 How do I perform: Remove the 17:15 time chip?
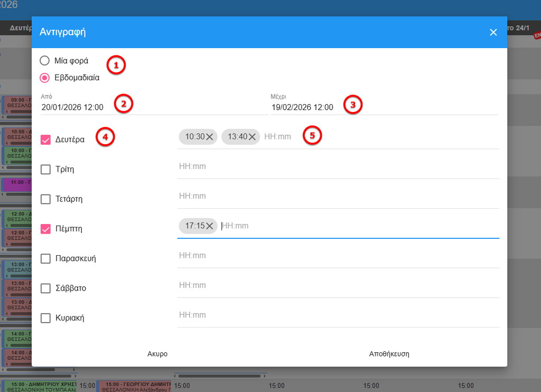point(209,226)
